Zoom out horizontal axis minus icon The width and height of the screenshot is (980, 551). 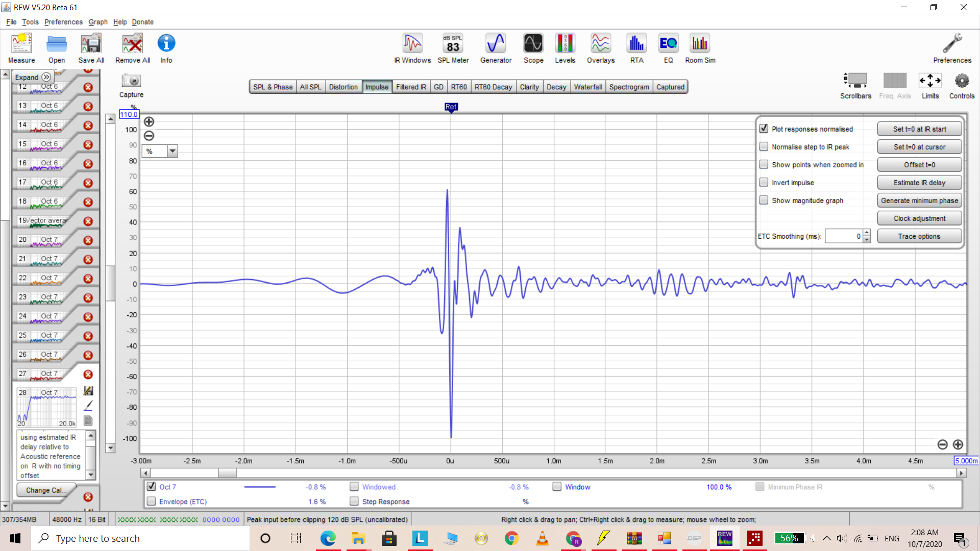coord(943,444)
